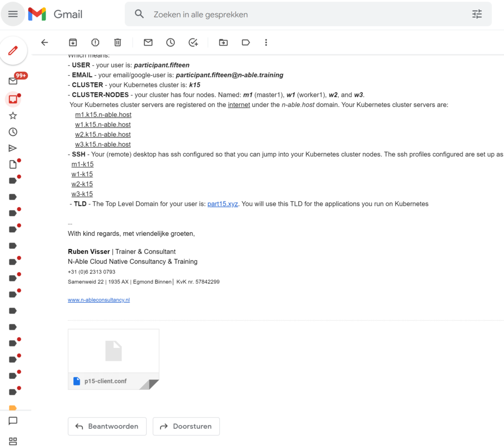504x448 pixels.
Task: Open the three-dot more options menu
Action: (266, 42)
